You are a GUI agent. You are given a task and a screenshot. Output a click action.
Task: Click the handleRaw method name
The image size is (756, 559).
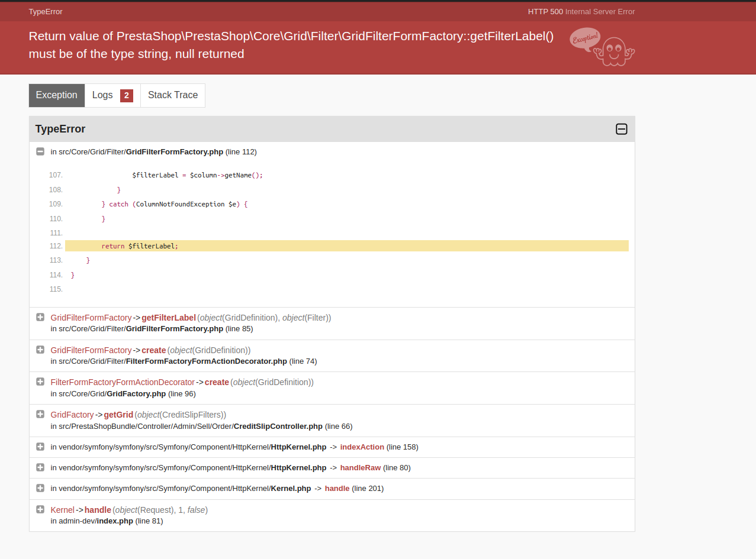pos(361,468)
